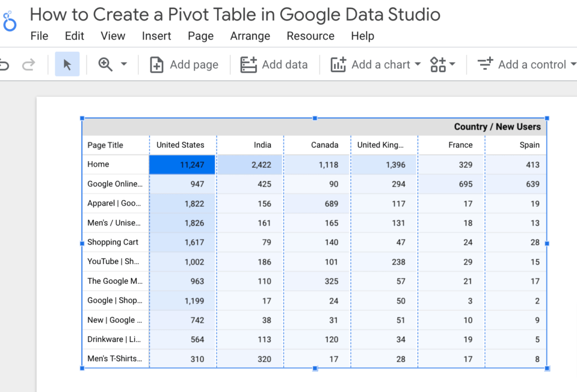Open the Resource menu
This screenshot has height=392, width=577.
coord(310,35)
